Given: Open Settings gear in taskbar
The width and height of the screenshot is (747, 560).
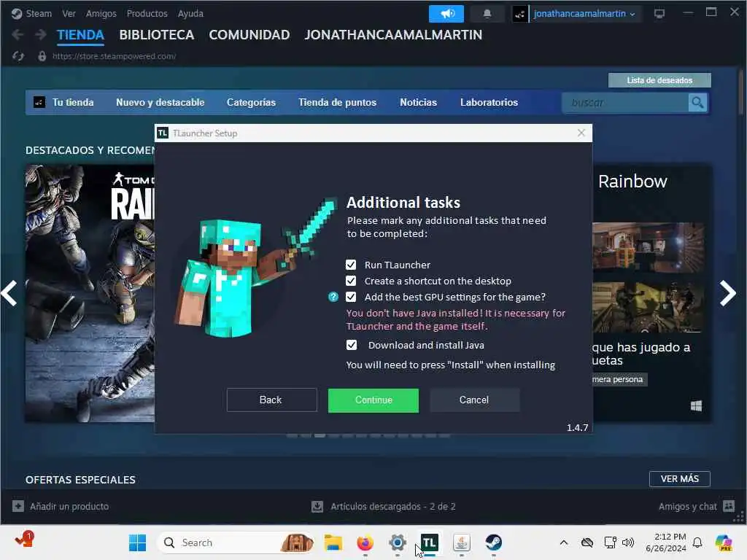Looking at the screenshot, I should 398,542.
